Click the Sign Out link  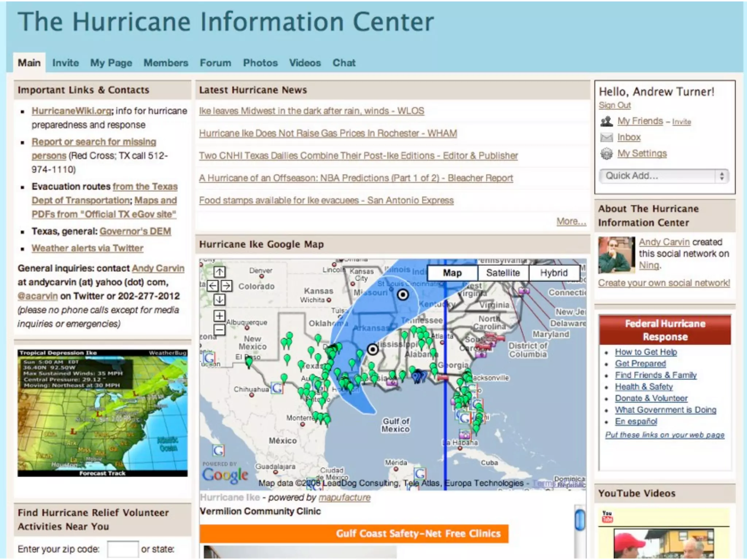[x=615, y=105]
